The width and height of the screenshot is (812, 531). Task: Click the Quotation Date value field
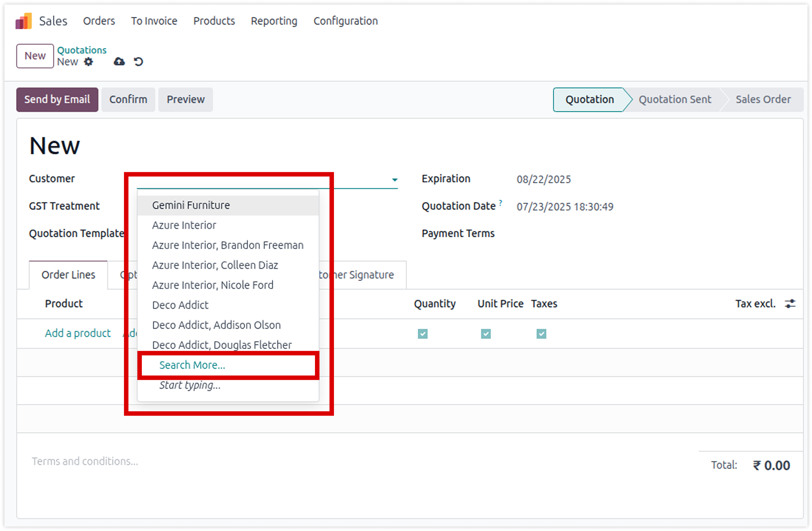click(565, 207)
